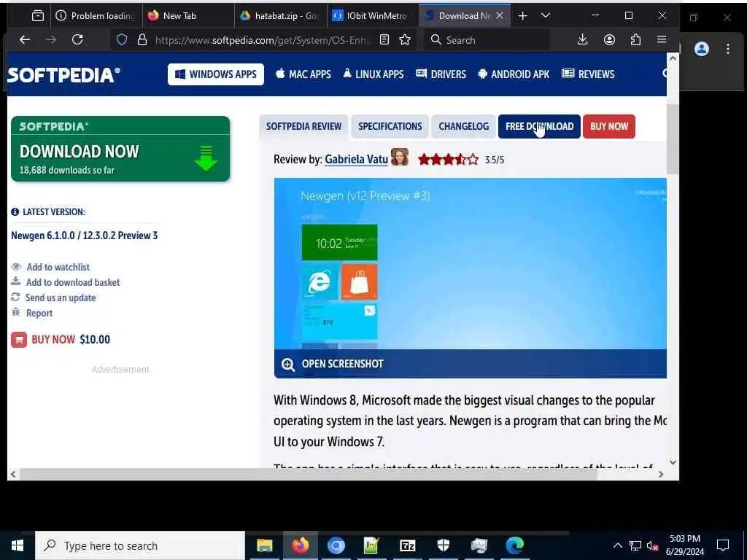The height and width of the screenshot is (560, 747).
Task: Click horizontal scrollbar right arrow
Action: pyautogui.click(x=661, y=474)
